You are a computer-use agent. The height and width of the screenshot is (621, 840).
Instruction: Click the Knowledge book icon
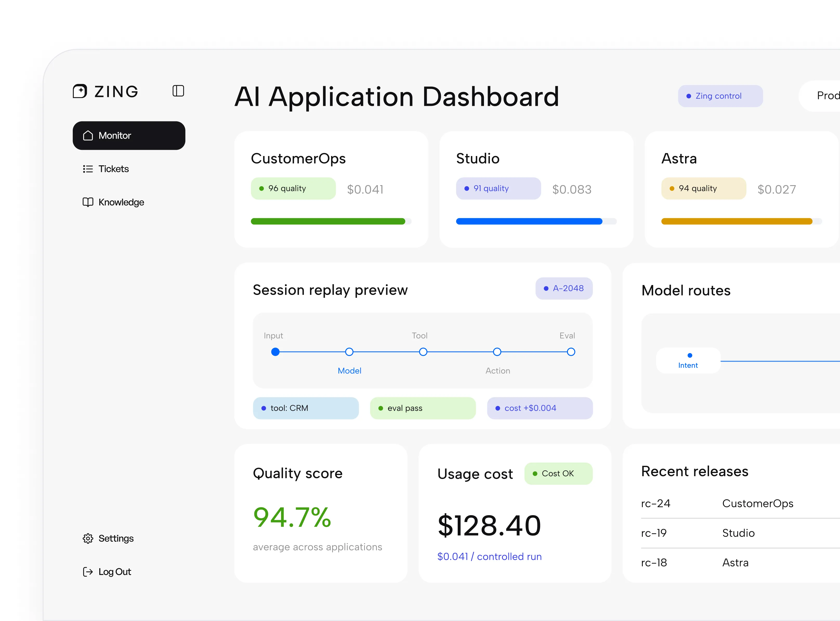pyautogui.click(x=88, y=202)
